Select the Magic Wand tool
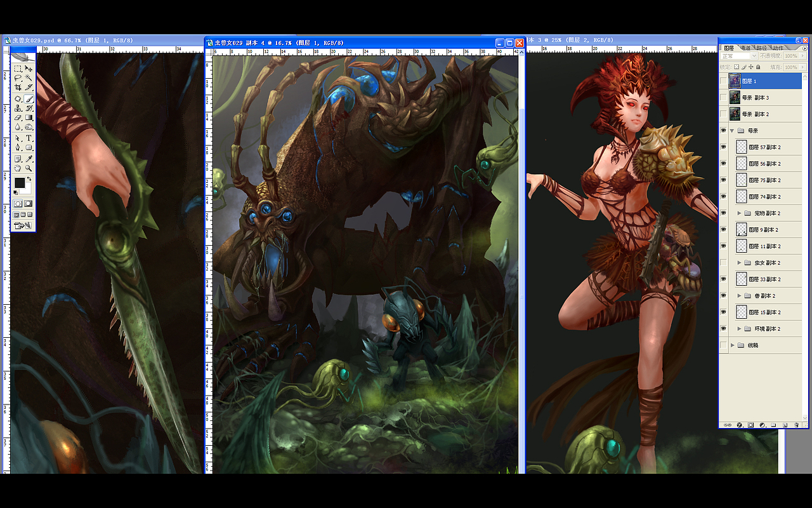The width and height of the screenshot is (812, 508). (29, 78)
